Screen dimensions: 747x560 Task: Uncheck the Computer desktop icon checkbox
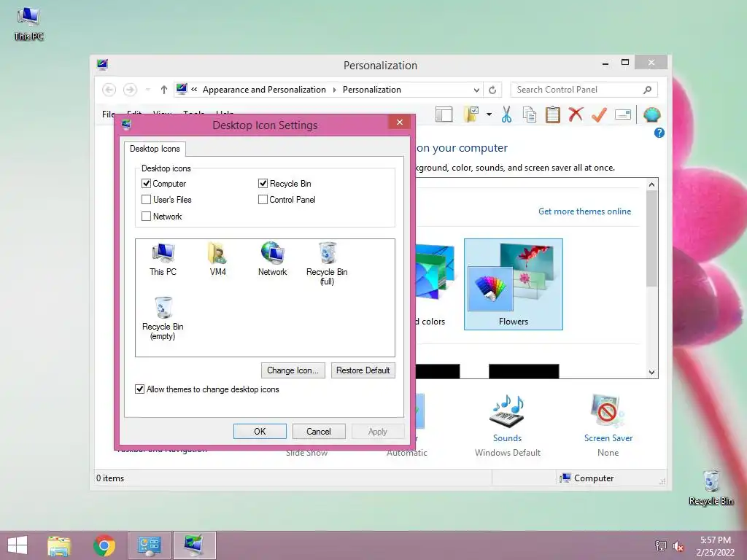click(146, 183)
